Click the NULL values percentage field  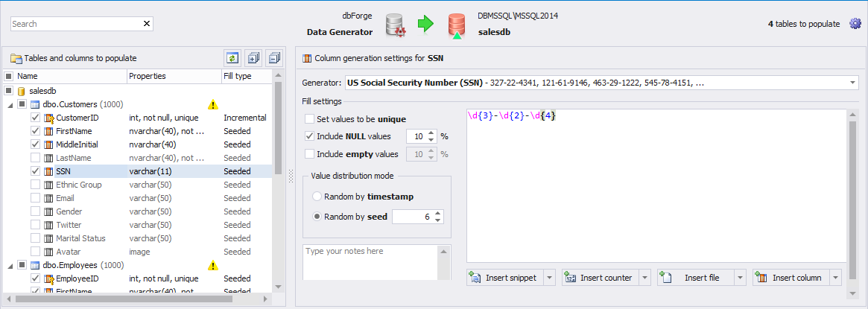click(x=416, y=136)
